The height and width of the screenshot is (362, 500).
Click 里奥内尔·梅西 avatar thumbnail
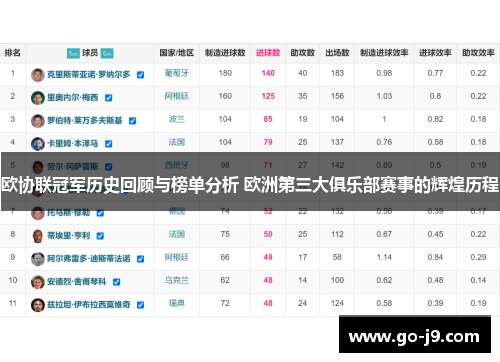[x=38, y=98]
